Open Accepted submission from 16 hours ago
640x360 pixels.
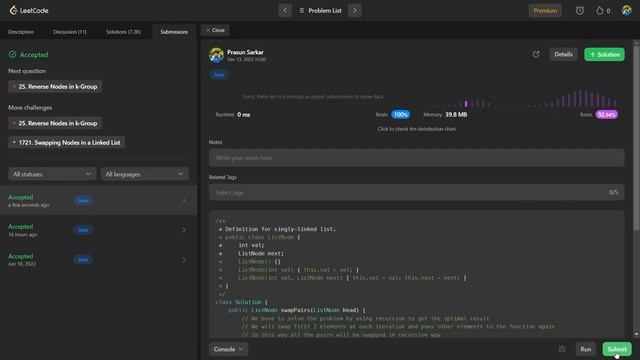point(98,230)
